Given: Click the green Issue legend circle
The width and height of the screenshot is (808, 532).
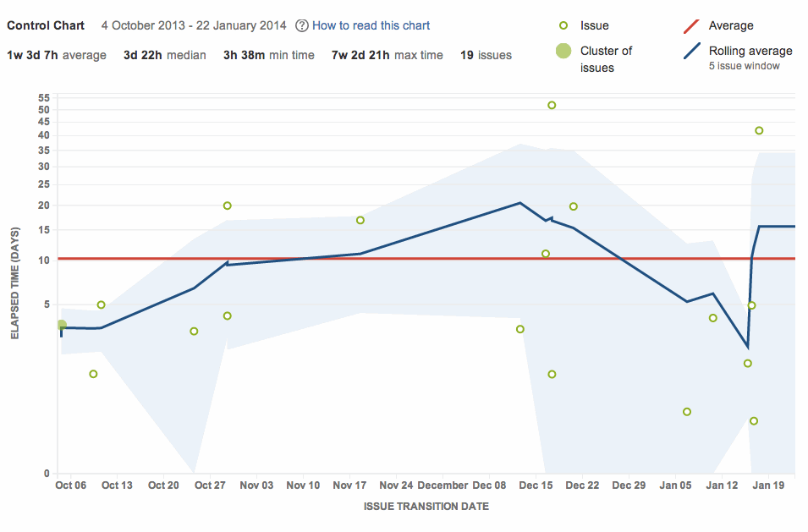Looking at the screenshot, I should pyautogui.click(x=565, y=25).
